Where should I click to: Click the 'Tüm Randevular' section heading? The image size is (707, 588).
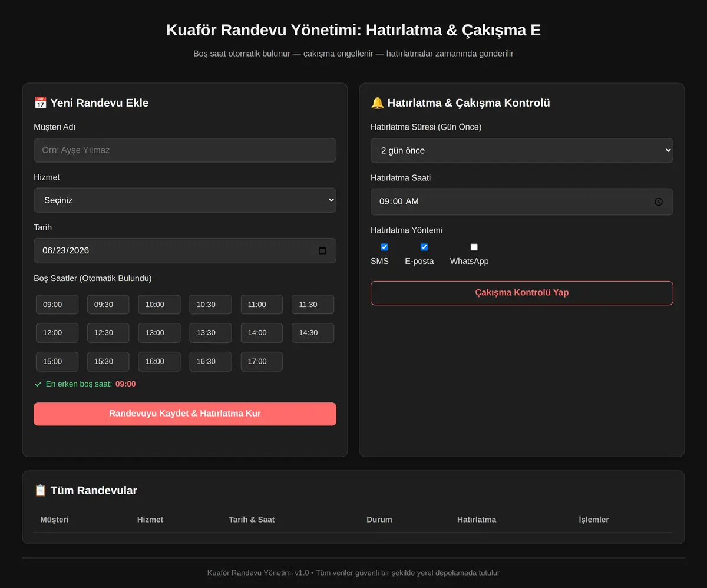[x=86, y=490]
